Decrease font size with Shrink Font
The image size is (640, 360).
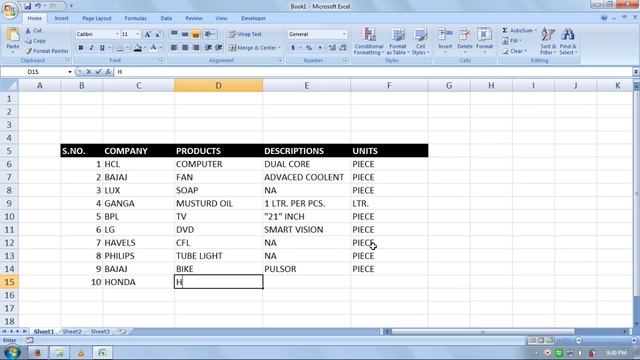click(x=158, y=34)
